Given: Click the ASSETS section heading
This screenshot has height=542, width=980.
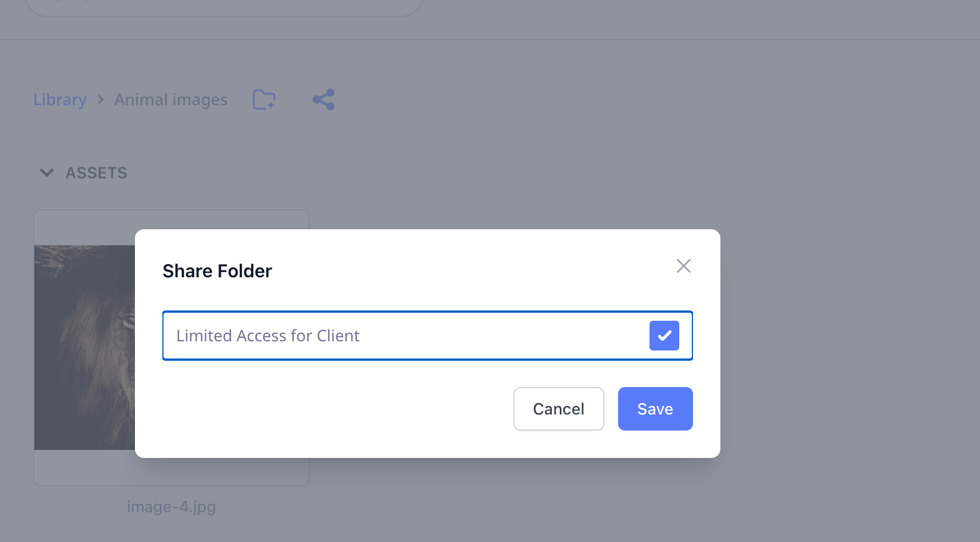Looking at the screenshot, I should (x=96, y=173).
